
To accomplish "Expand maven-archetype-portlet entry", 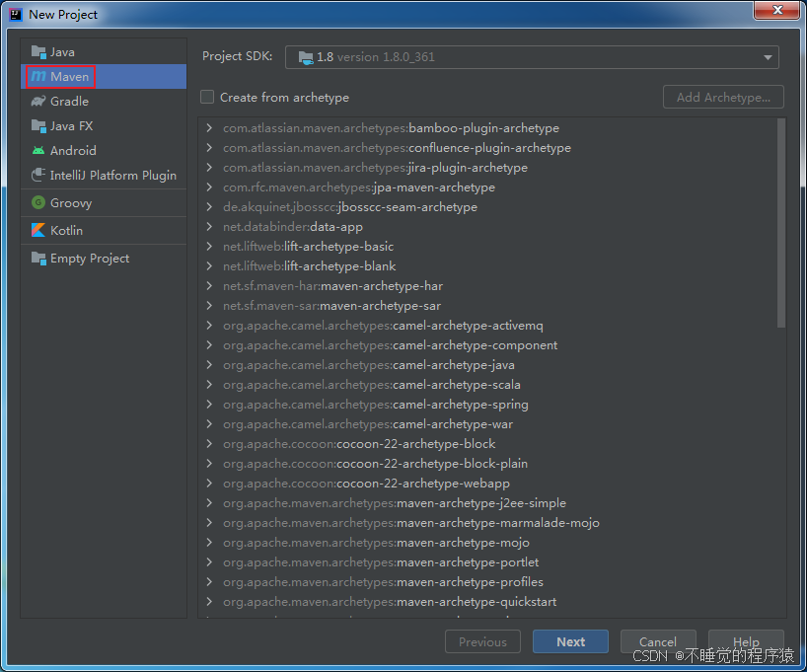I will click(209, 562).
